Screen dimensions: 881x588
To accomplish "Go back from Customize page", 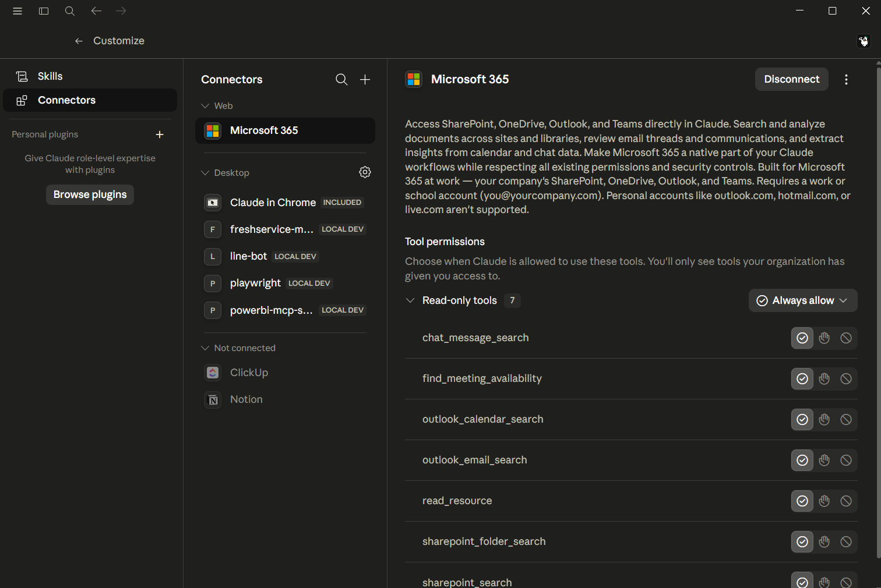I will point(79,41).
